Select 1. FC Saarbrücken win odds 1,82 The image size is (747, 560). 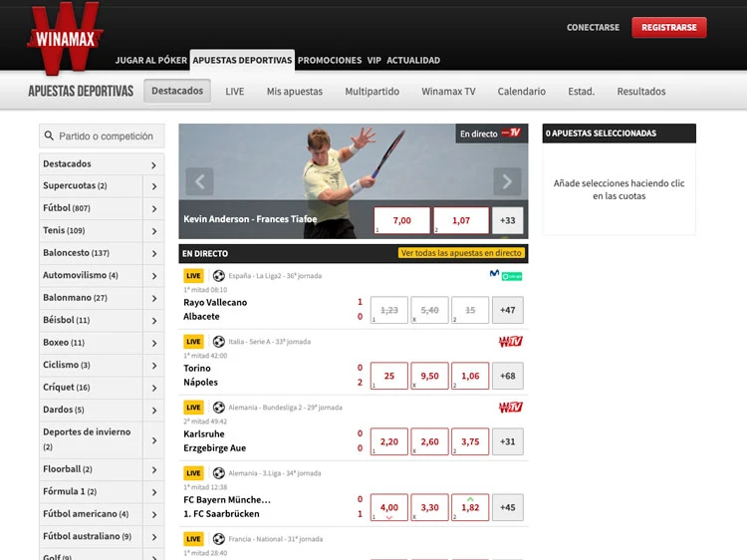point(470,507)
